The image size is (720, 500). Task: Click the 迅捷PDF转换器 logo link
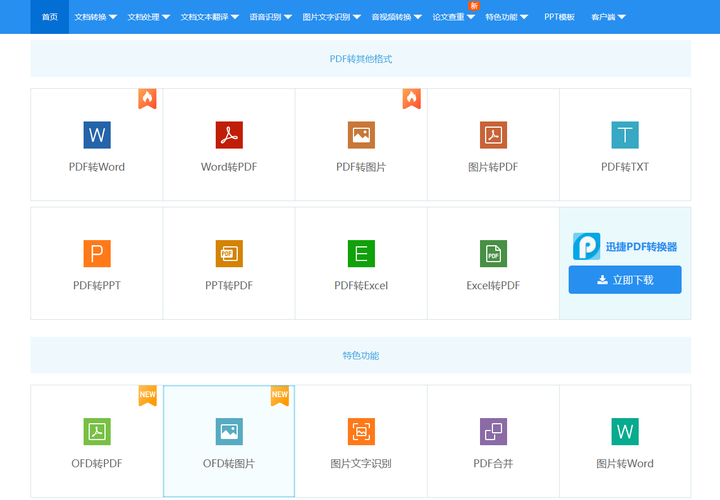point(625,246)
